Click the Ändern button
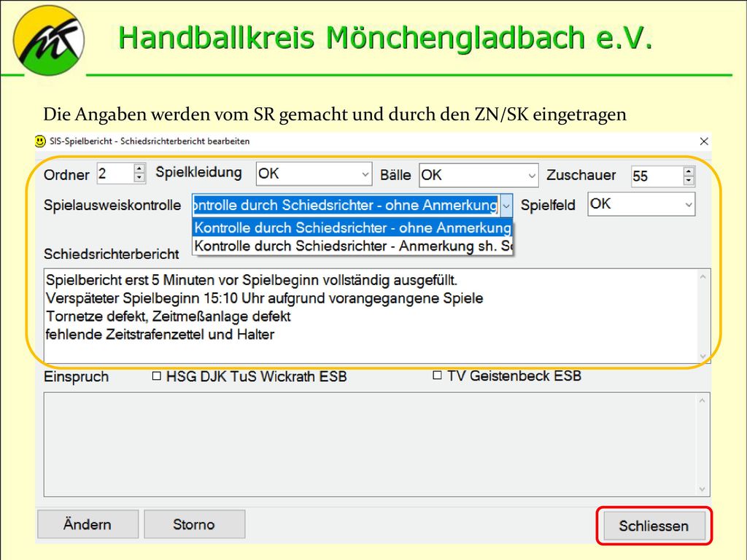 tap(88, 524)
